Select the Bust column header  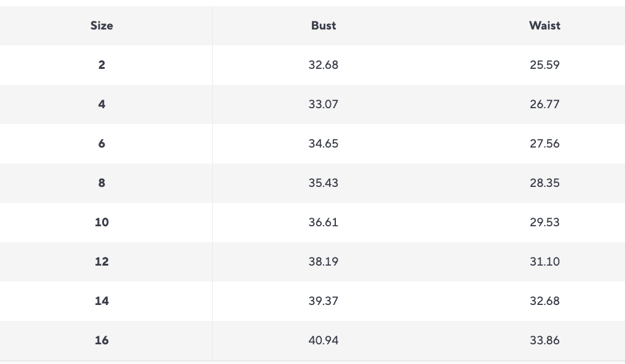[x=324, y=26]
